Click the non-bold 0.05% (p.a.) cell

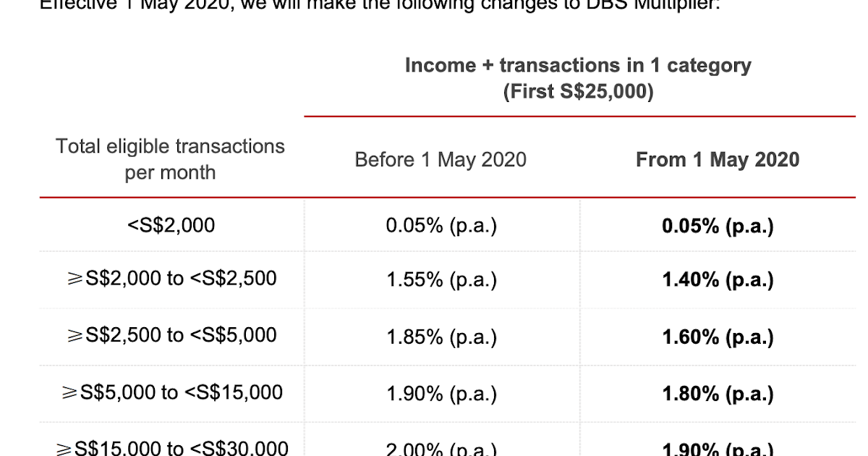pos(442,226)
